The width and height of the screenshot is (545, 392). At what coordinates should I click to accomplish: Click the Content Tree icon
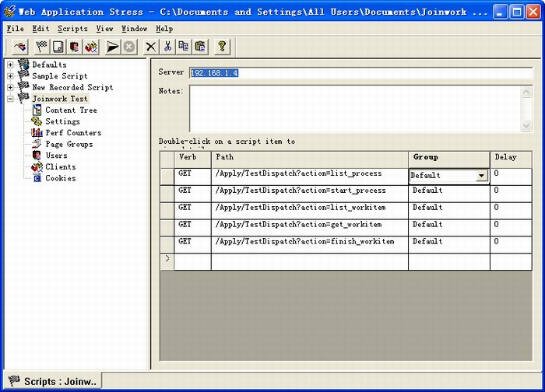(37, 110)
